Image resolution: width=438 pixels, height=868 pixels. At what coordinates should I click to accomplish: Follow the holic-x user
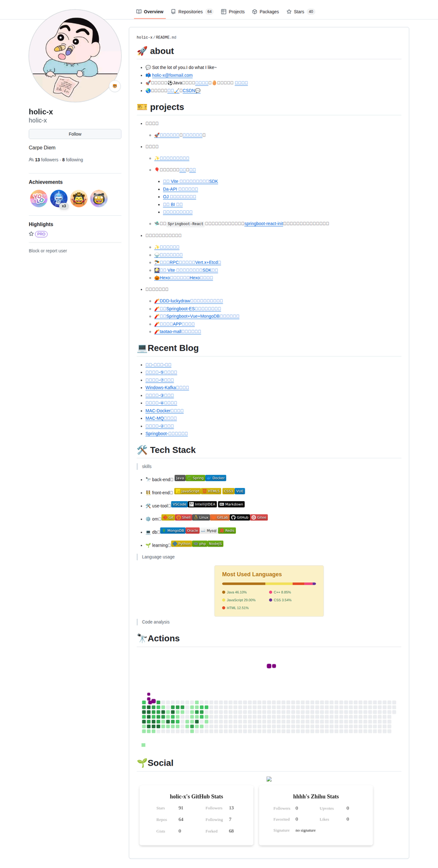(x=75, y=134)
